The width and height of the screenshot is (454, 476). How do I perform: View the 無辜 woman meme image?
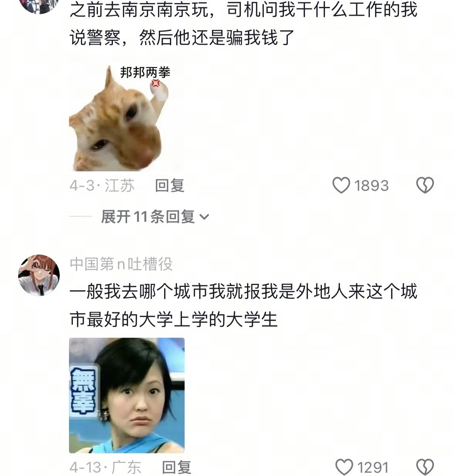tap(127, 396)
